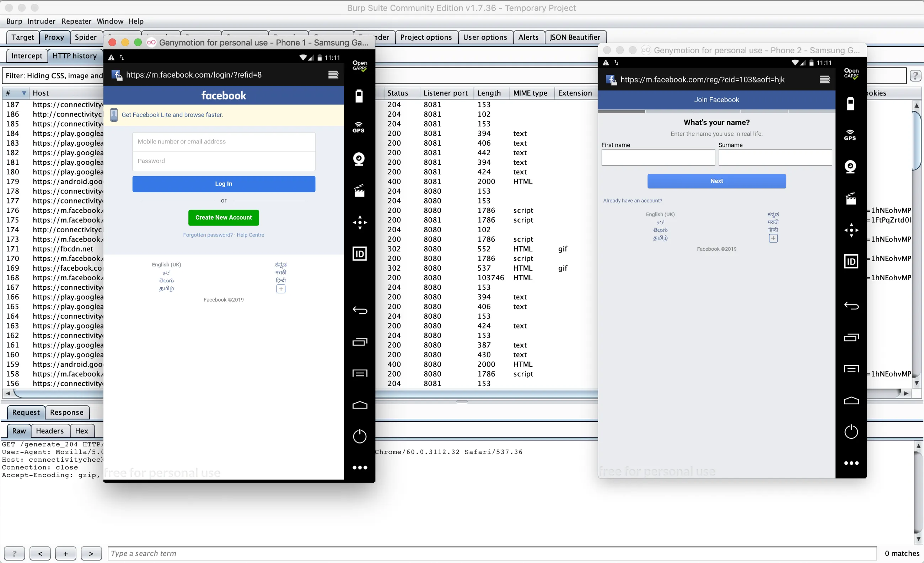The width and height of the screenshot is (924, 563).
Task: Switch to the HTTP history tab
Action: click(75, 55)
